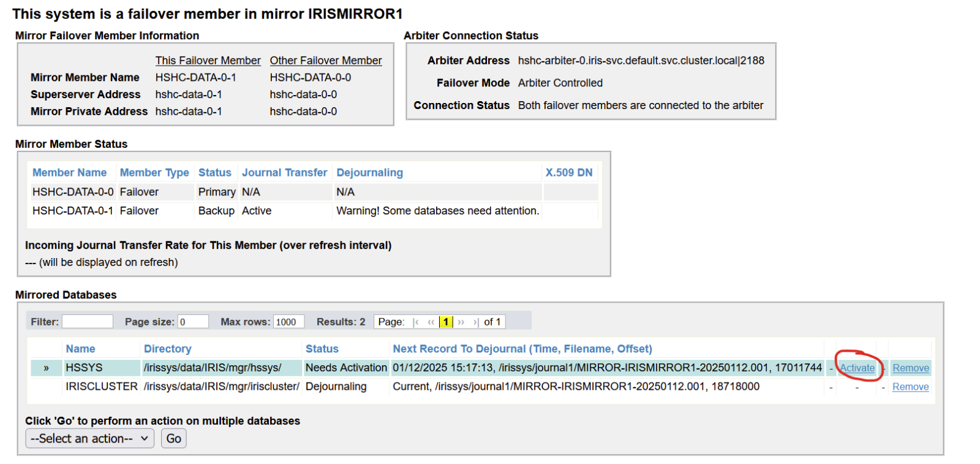Image resolution: width=980 pixels, height=464 pixels.
Task: Click the previous page arrows
Action: (x=431, y=322)
